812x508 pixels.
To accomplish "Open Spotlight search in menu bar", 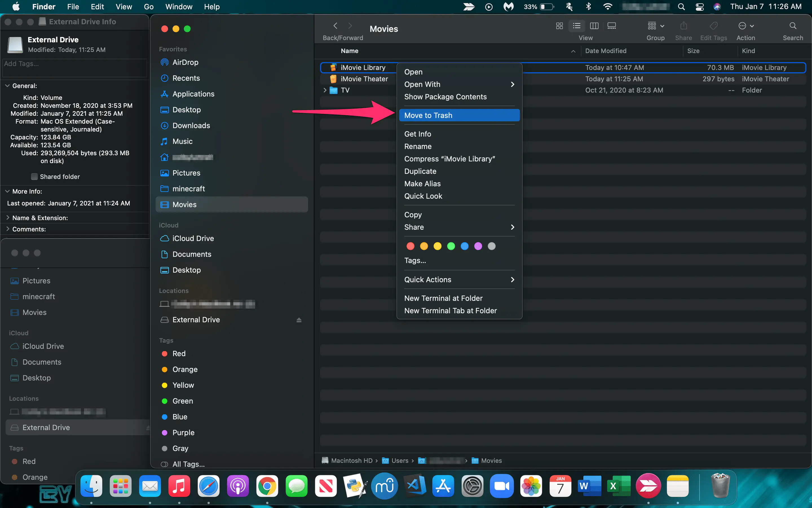I will (x=681, y=7).
